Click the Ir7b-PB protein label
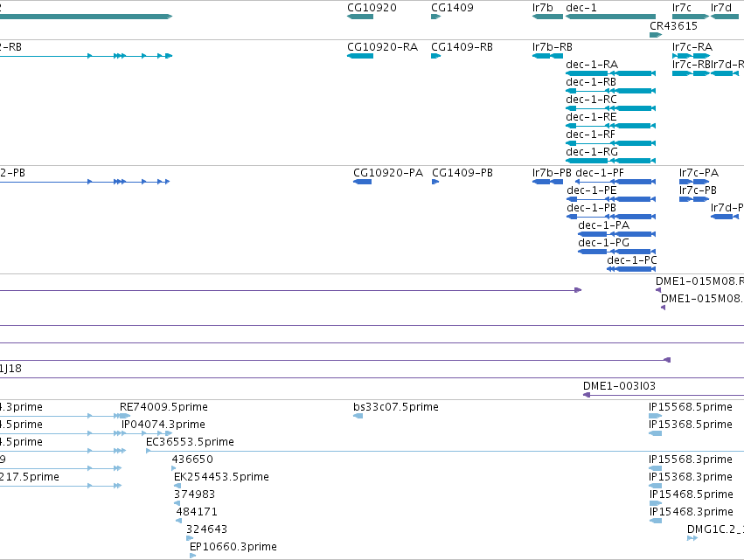Screen dimensions: 744x560 pos(552,173)
